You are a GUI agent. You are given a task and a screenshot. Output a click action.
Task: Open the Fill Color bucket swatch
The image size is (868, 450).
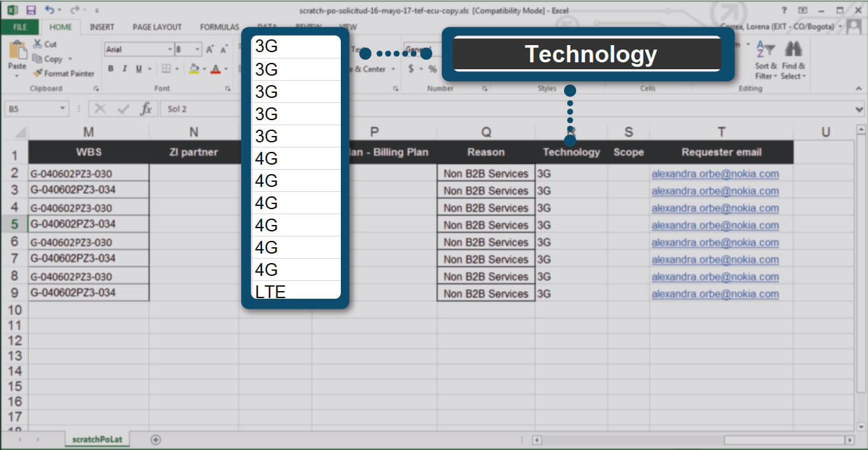194,69
